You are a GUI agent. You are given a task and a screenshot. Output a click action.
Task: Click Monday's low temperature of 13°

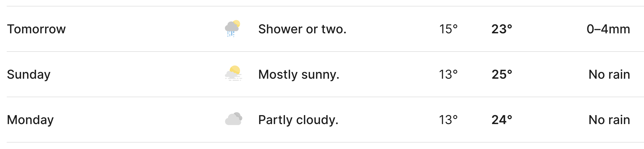coord(448,120)
